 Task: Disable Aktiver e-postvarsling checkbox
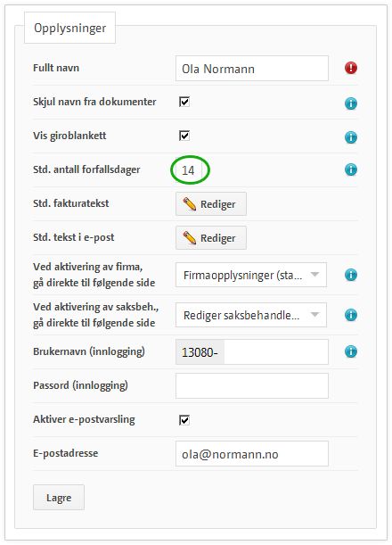(184, 420)
